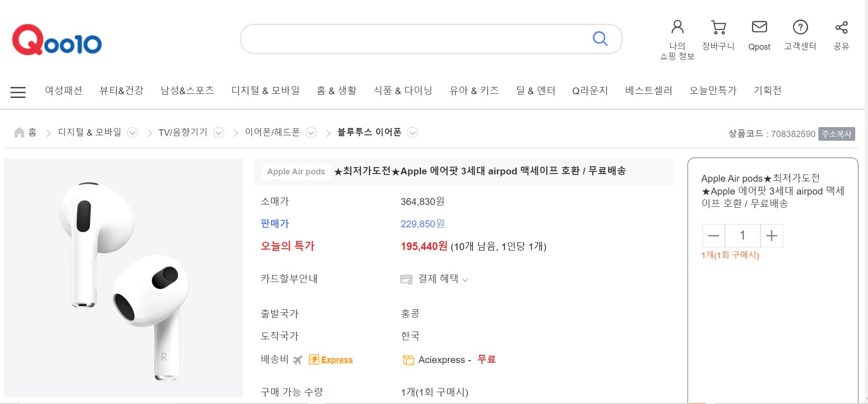Click the home icon in breadcrumb
This screenshot has width=868, height=404.
click(x=19, y=133)
